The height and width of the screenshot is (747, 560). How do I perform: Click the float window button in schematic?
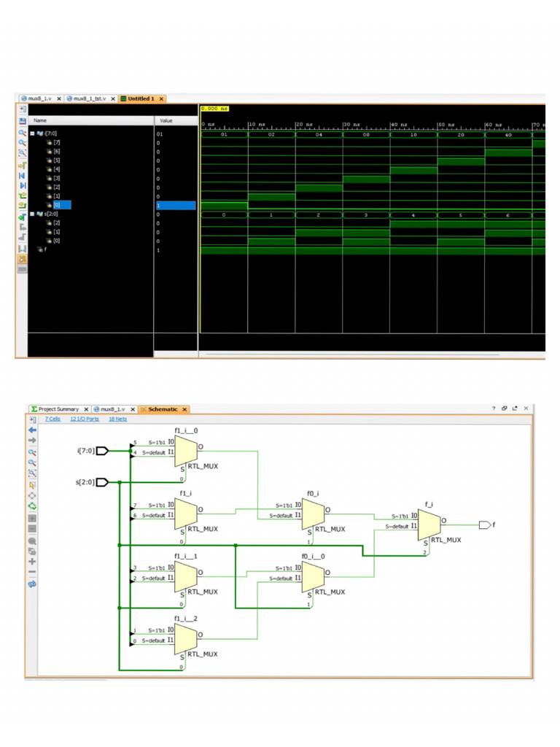[x=515, y=409]
